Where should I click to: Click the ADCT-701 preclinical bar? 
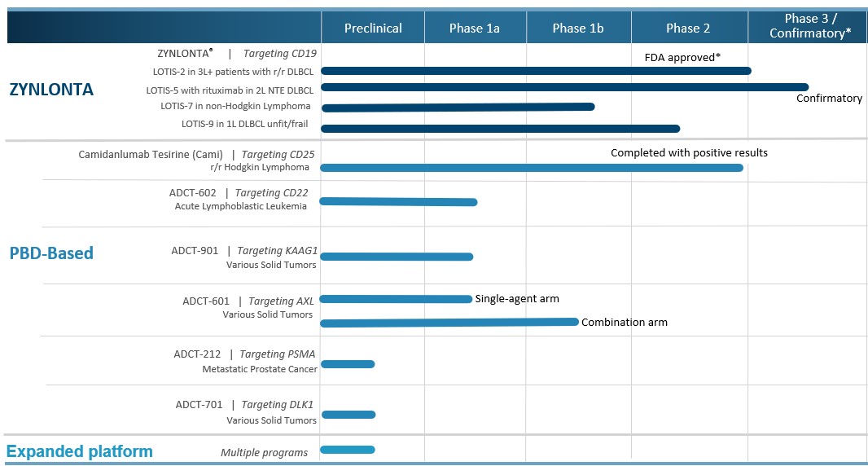(349, 415)
